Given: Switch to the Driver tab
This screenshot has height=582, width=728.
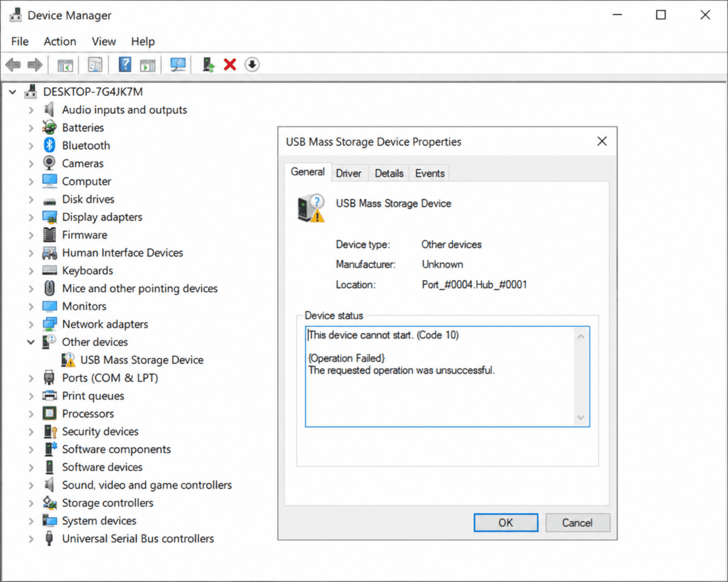Looking at the screenshot, I should [x=348, y=173].
